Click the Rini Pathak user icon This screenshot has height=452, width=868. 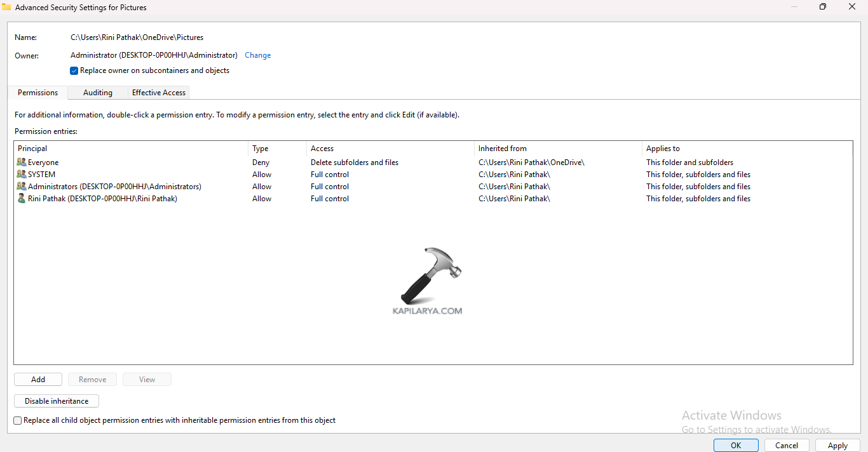22,199
